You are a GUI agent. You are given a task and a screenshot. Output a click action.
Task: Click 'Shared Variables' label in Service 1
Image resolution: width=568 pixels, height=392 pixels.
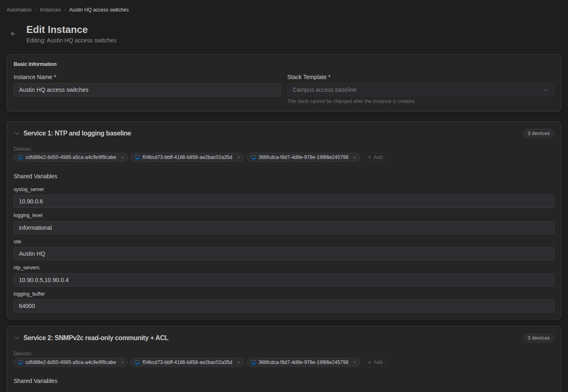point(35,176)
